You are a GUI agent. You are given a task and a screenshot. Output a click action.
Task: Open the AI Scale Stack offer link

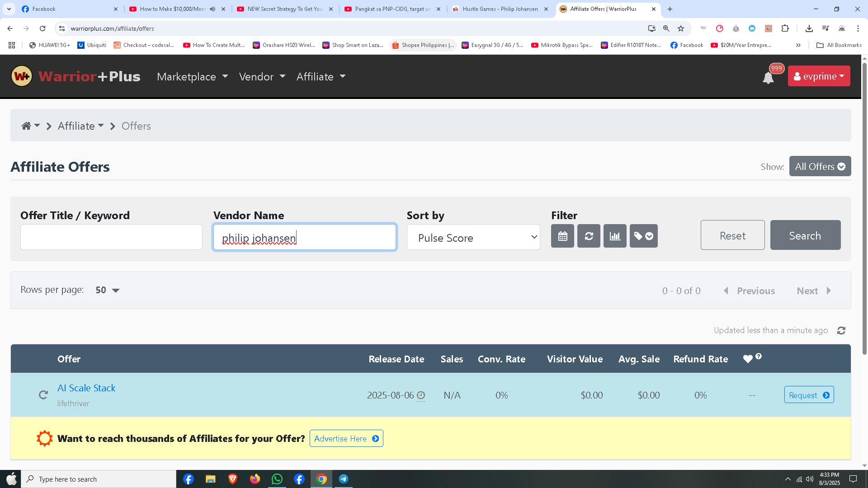click(x=86, y=388)
